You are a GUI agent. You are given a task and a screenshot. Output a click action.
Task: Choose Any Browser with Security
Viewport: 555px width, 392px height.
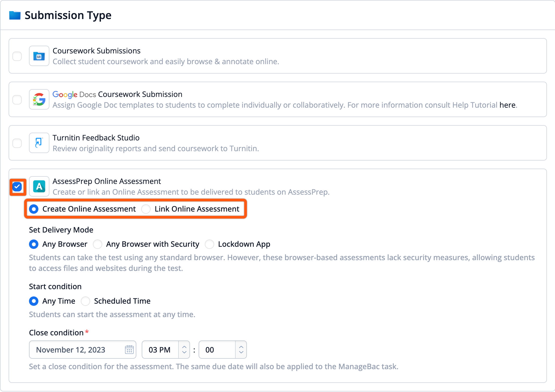pos(97,244)
